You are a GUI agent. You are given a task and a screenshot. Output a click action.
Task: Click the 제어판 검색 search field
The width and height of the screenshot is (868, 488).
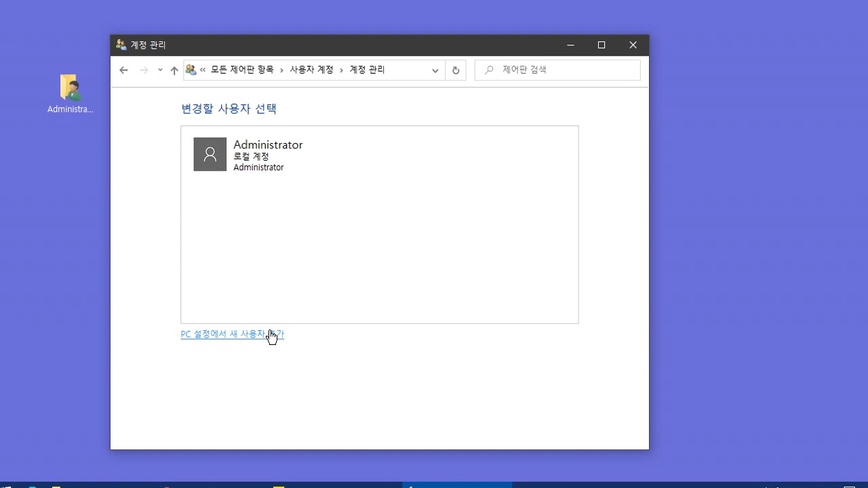557,70
